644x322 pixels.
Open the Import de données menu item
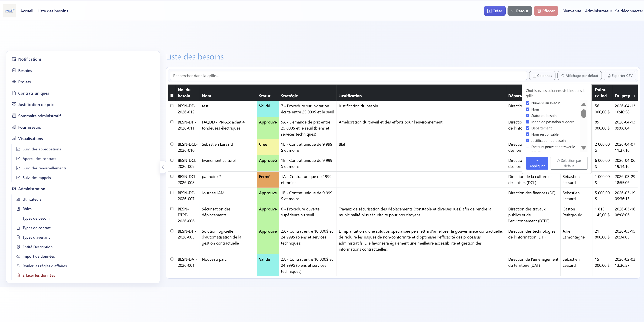[39, 256]
